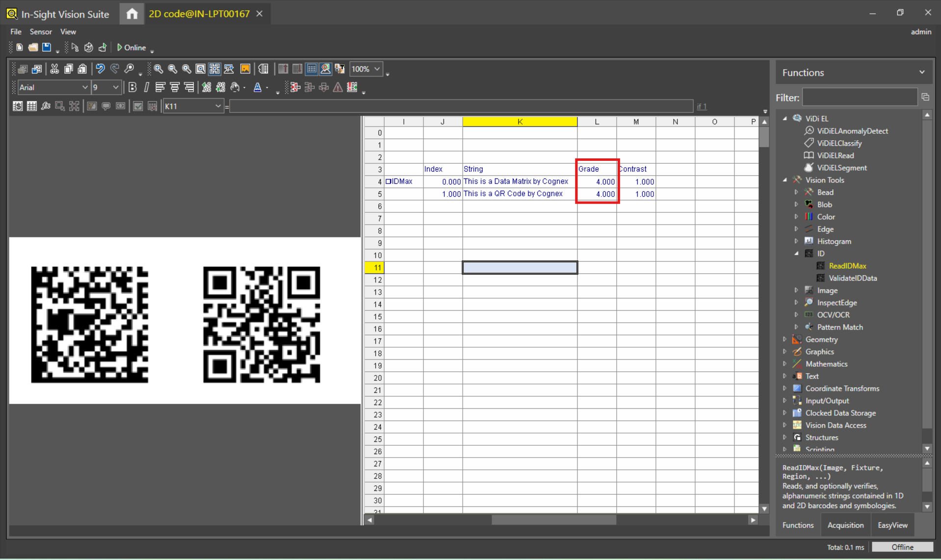This screenshot has height=560, width=941.
Task: Click the Save Job icon
Action: pyautogui.click(x=46, y=47)
